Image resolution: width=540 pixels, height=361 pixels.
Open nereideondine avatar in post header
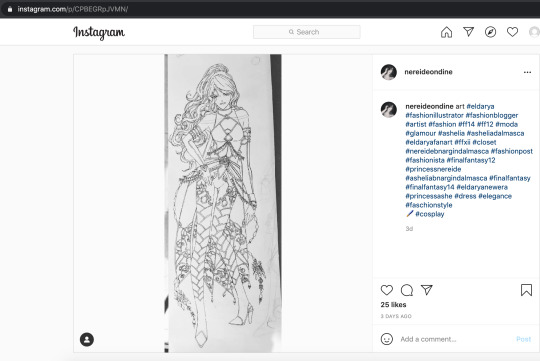coord(389,72)
